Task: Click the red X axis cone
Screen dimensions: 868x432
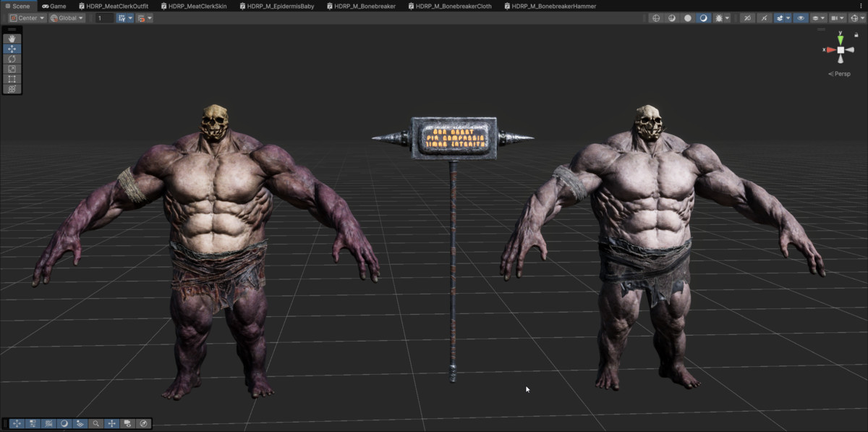Action: pos(831,50)
